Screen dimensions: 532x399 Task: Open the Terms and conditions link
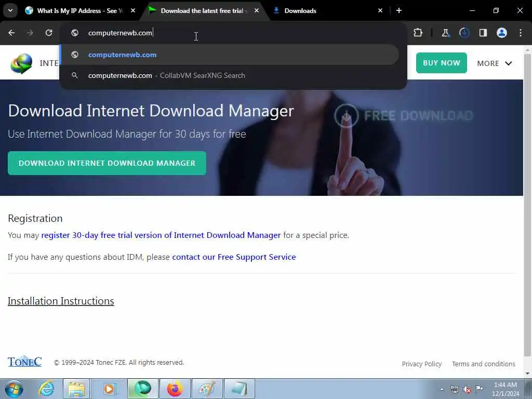pos(484,364)
